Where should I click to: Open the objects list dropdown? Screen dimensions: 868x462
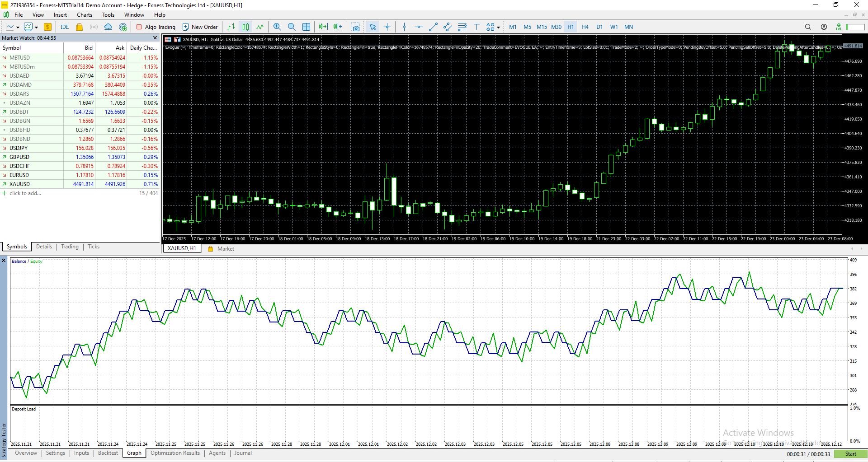[x=498, y=27]
